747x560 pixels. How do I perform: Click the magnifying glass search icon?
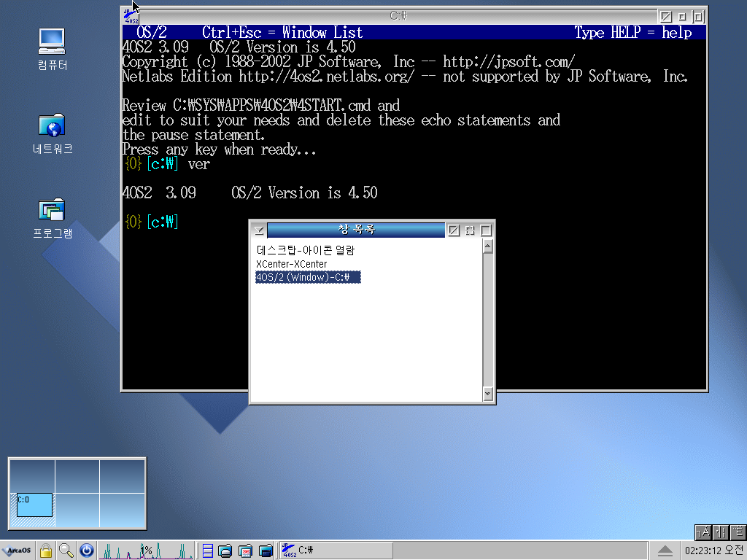pyautogui.click(x=66, y=551)
